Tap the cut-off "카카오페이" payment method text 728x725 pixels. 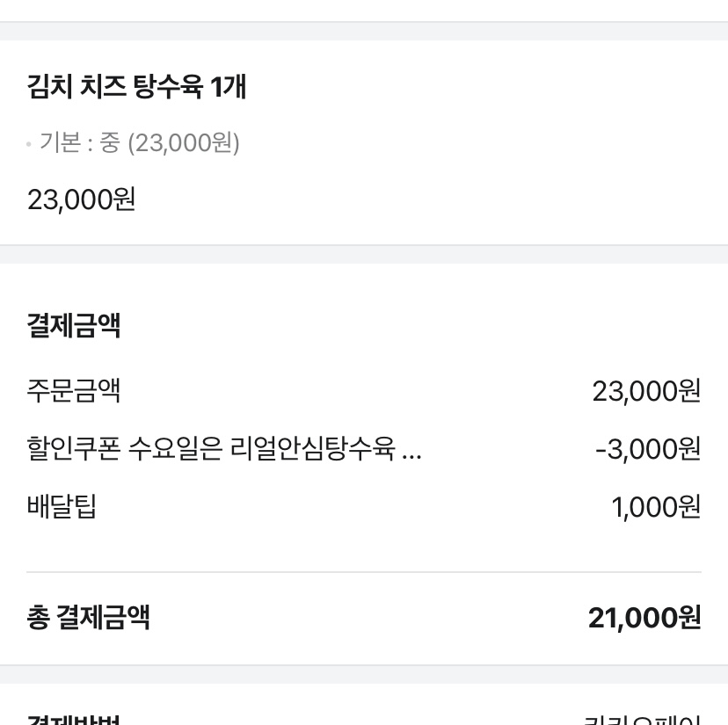click(x=642, y=719)
